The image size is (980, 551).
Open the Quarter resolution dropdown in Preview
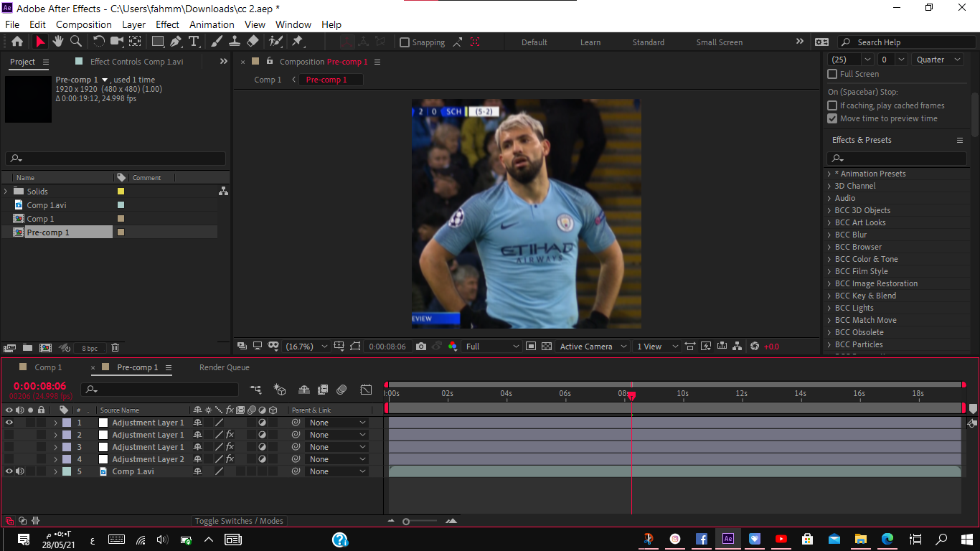938,60
